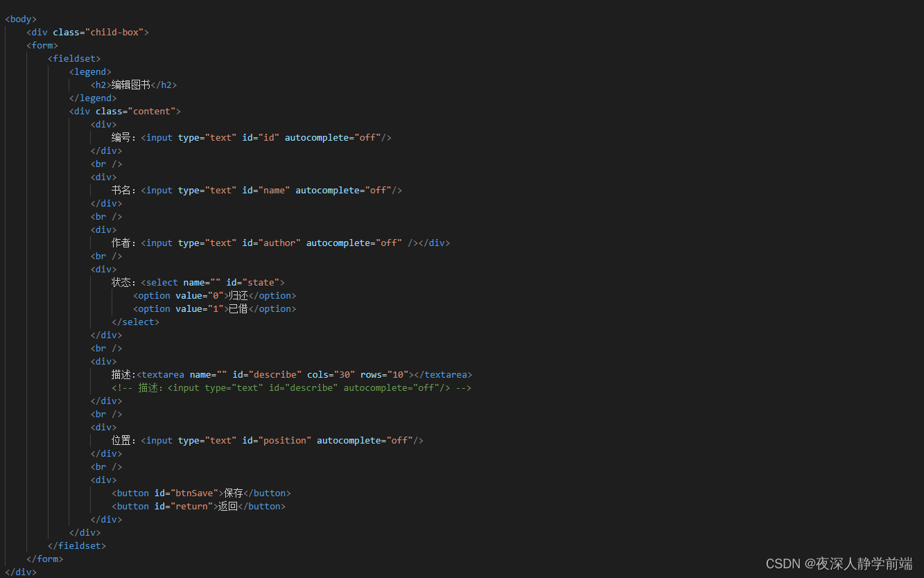
Task: Click the <form> opening tag
Action: tap(42, 45)
